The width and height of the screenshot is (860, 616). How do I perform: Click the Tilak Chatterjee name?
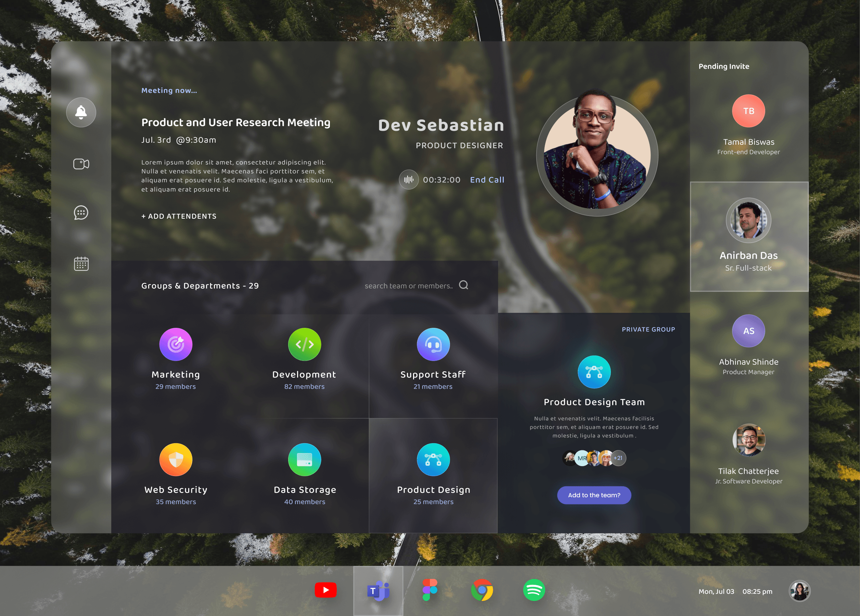(x=748, y=471)
